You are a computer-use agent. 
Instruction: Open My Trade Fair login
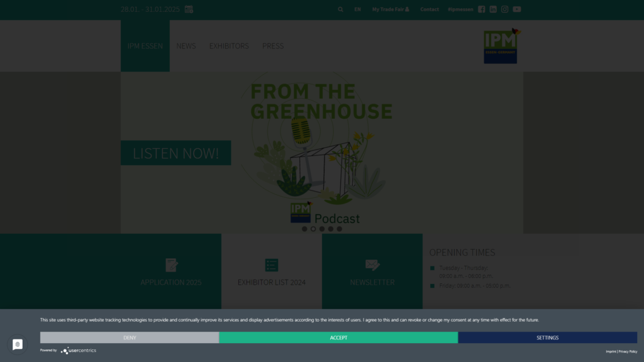(x=391, y=9)
